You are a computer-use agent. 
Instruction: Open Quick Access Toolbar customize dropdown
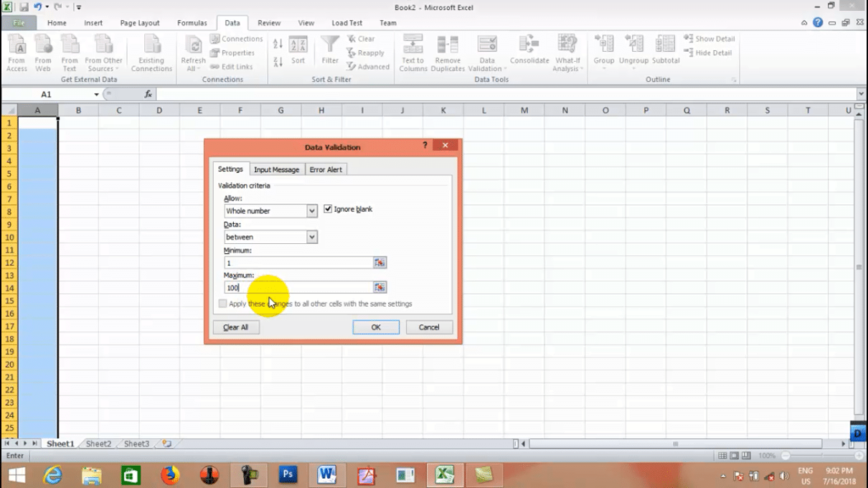pos(79,7)
